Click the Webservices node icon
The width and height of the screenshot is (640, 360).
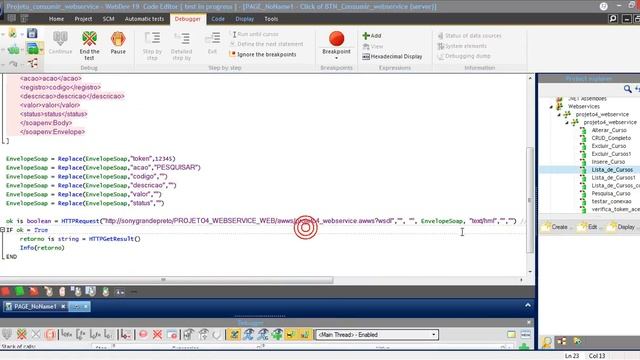(560, 106)
